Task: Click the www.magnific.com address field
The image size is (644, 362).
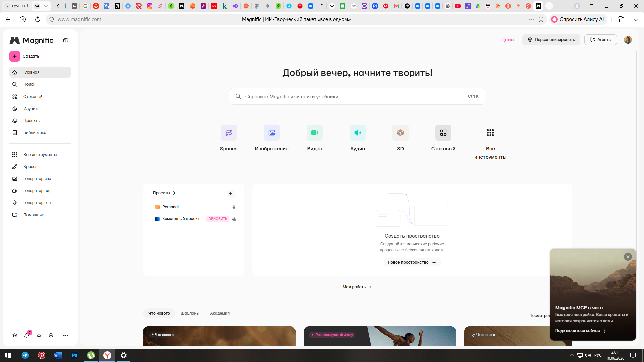Action: pyautogui.click(x=79, y=19)
